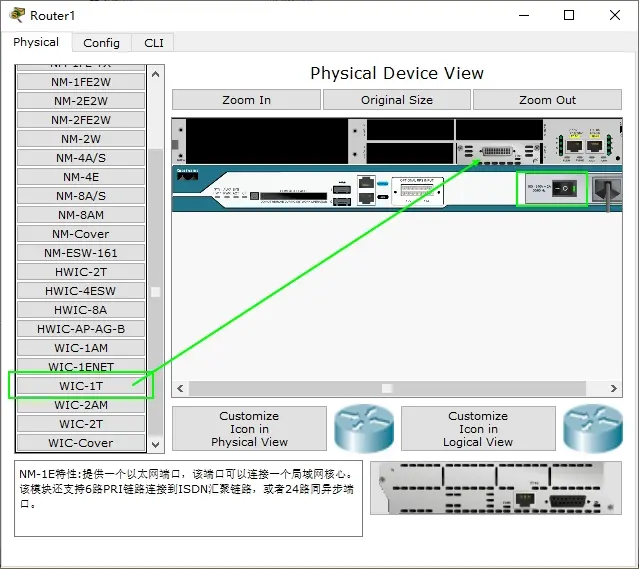Image resolution: width=639 pixels, height=569 pixels.
Task: Choose the HWIC-AP-AG-B module
Action: [81, 329]
